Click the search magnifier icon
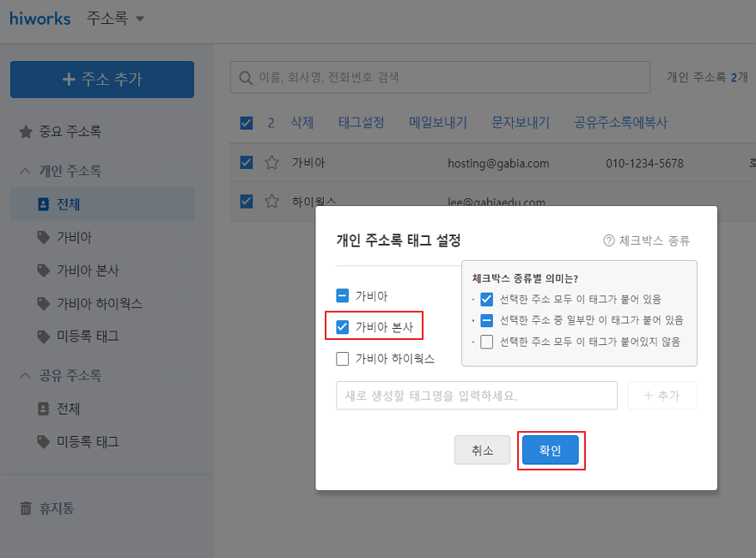 point(246,77)
